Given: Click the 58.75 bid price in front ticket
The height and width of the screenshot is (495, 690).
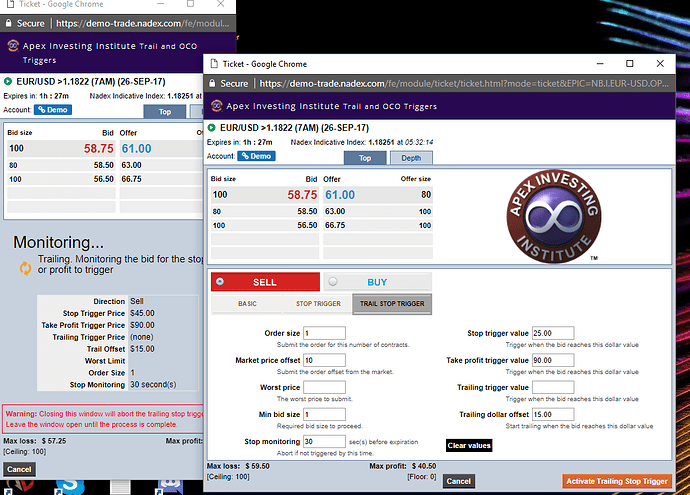Looking at the screenshot, I should (302, 194).
